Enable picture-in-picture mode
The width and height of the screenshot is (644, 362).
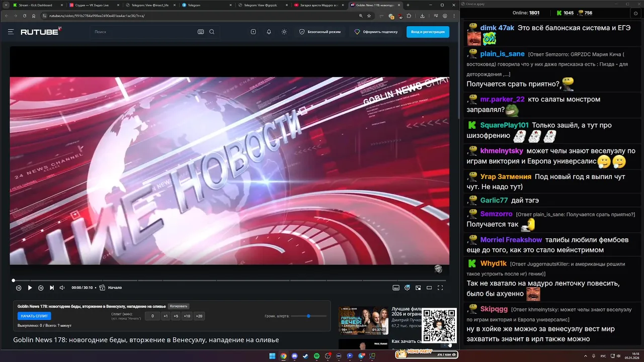pyautogui.click(x=418, y=288)
